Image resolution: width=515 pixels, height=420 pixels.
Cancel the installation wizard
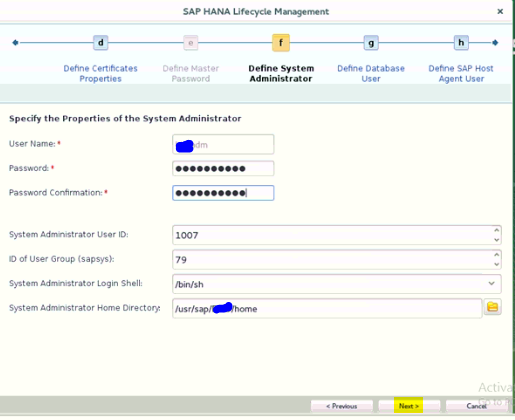476,406
